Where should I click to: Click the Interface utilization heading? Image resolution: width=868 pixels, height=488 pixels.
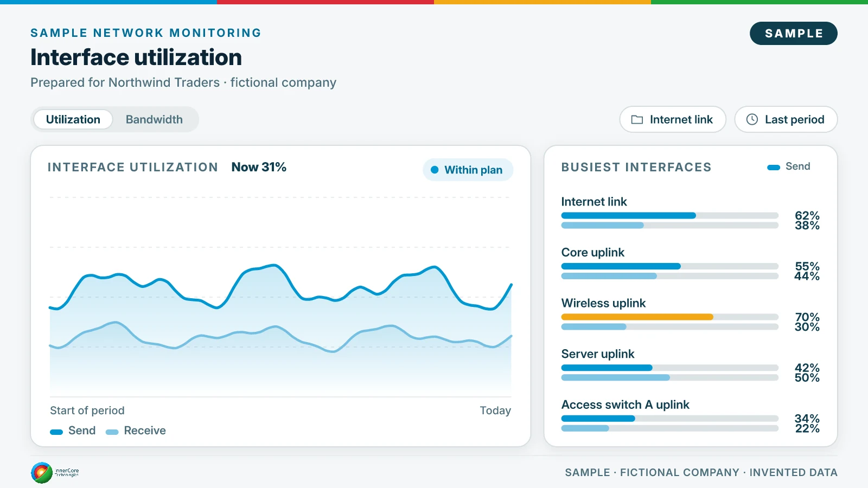click(x=136, y=57)
